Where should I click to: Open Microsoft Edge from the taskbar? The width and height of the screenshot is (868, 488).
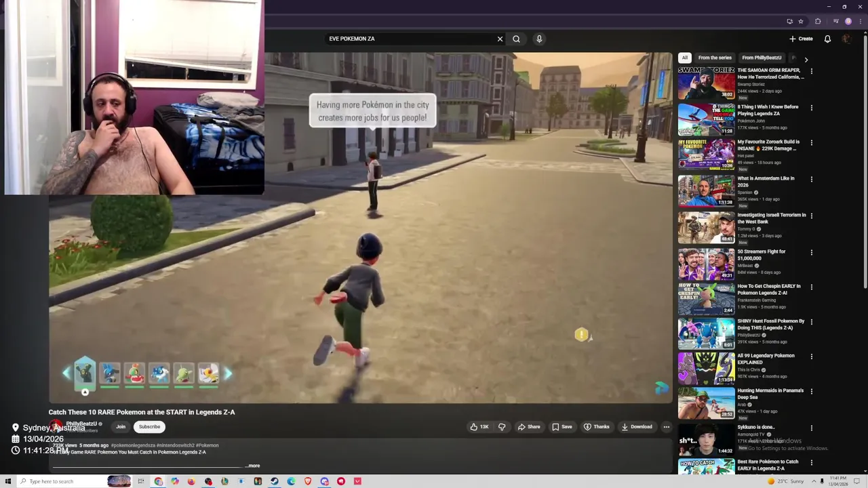(x=291, y=481)
